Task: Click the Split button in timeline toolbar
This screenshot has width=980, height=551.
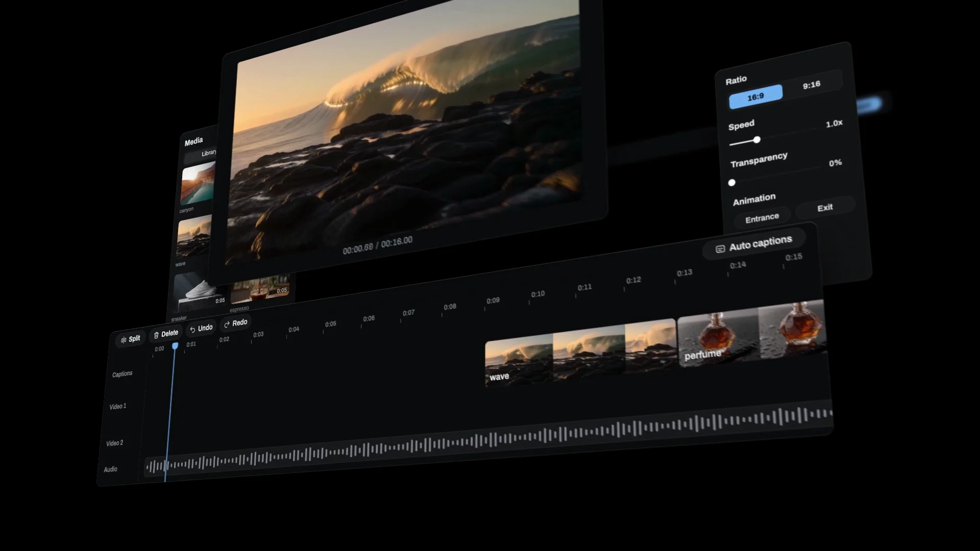Action: point(131,339)
